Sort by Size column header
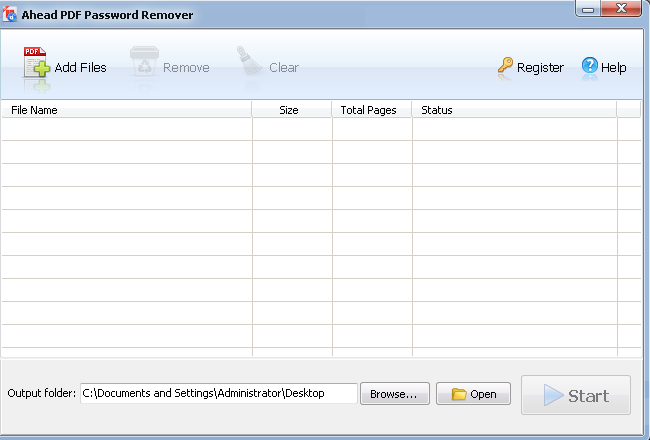 point(292,110)
